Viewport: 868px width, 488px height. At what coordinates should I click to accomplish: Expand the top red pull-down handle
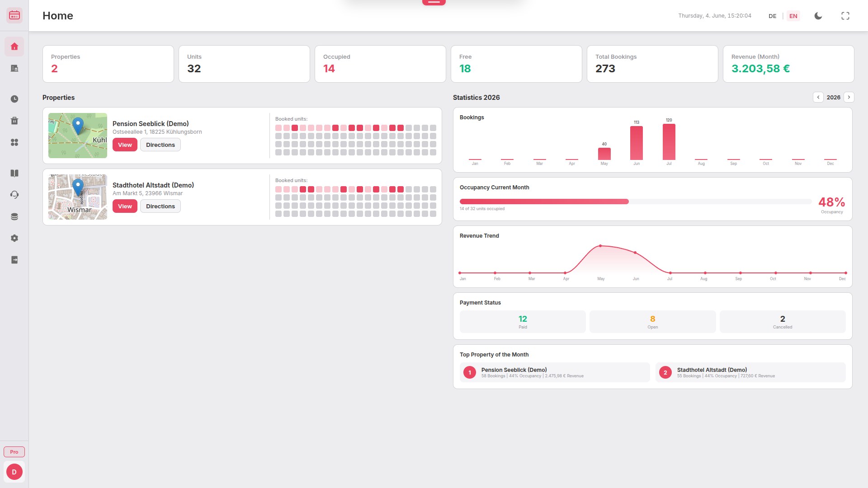[434, 2]
